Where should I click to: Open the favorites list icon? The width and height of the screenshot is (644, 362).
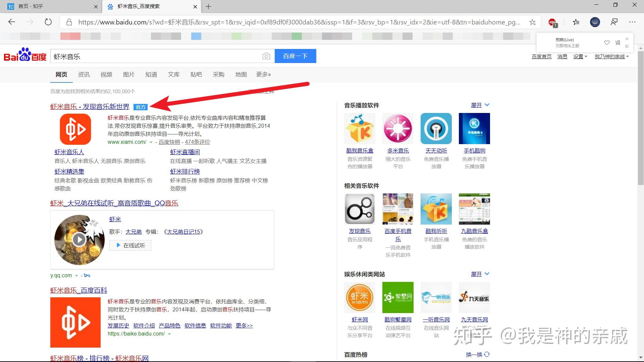pyautogui.click(x=576, y=22)
